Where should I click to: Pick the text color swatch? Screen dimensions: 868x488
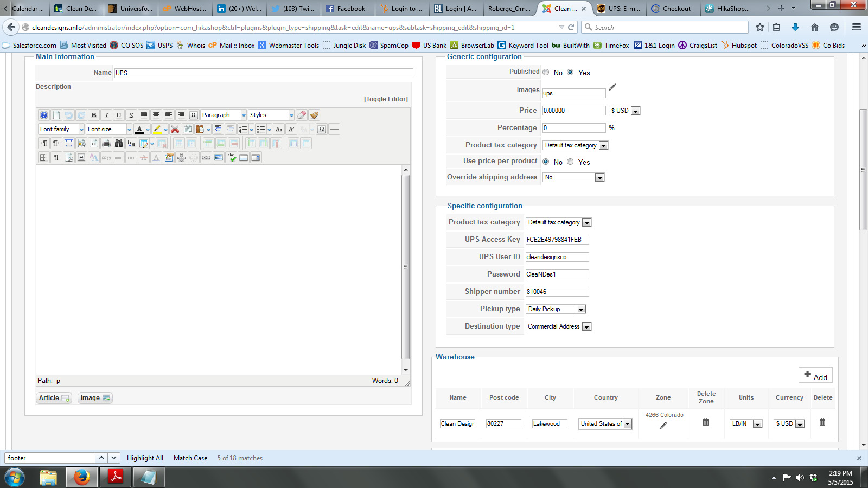click(x=139, y=129)
